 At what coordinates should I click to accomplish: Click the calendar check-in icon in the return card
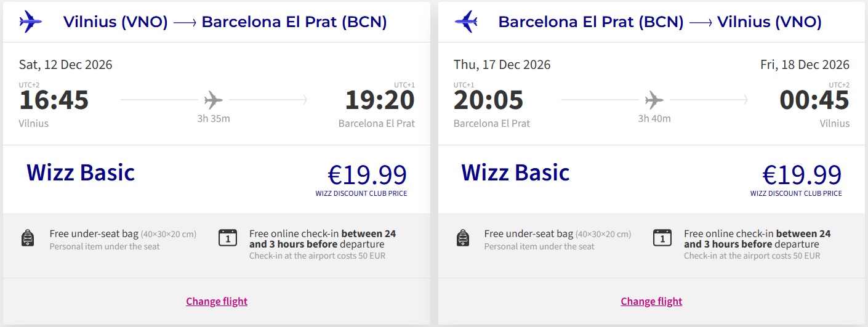(x=662, y=238)
